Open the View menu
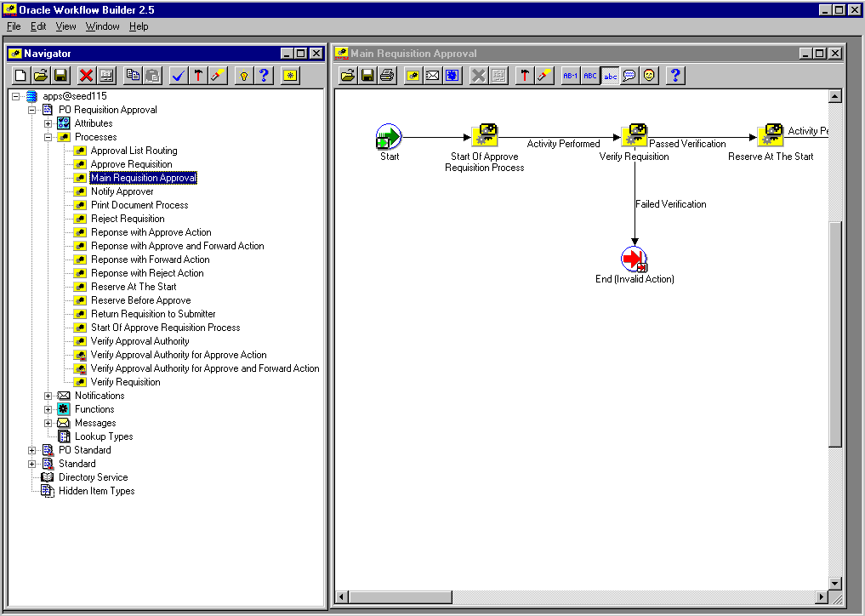This screenshot has width=865, height=616. (x=65, y=26)
